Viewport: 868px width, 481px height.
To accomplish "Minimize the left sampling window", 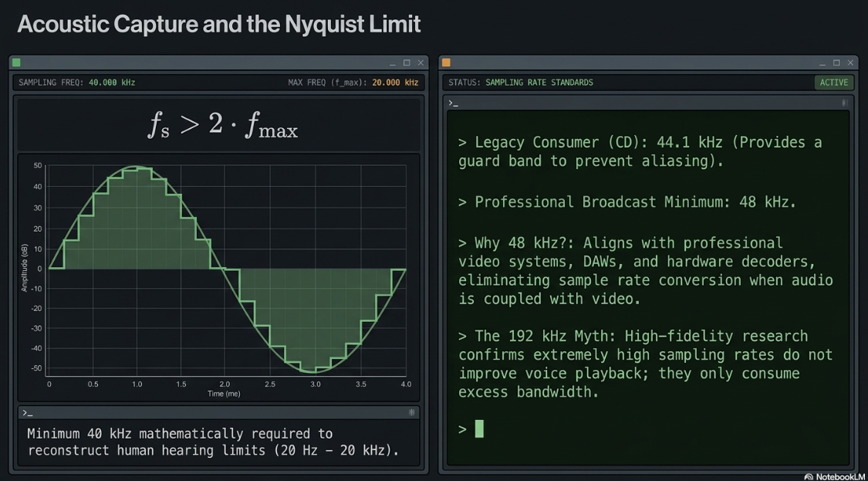I will click(x=393, y=63).
